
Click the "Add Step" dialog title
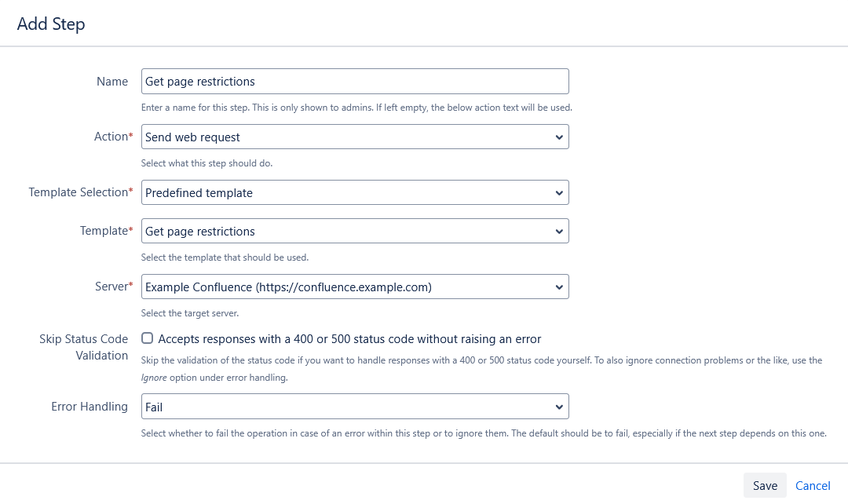pos(51,24)
